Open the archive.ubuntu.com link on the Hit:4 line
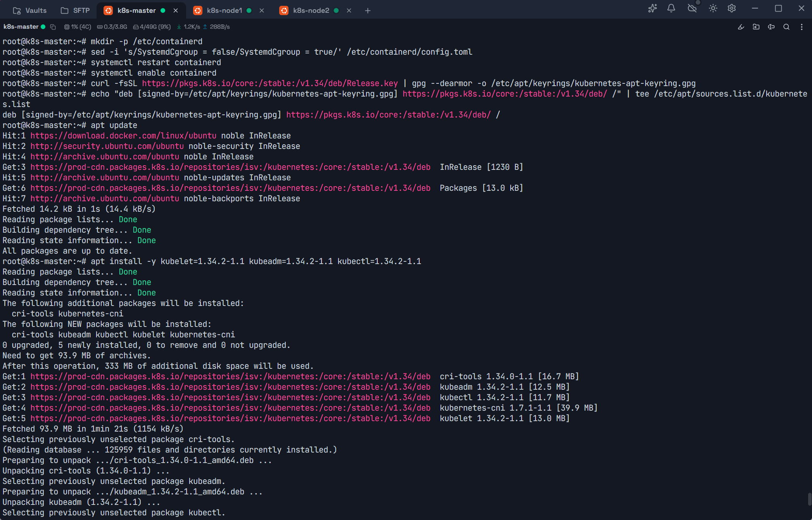 tap(105, 157)
